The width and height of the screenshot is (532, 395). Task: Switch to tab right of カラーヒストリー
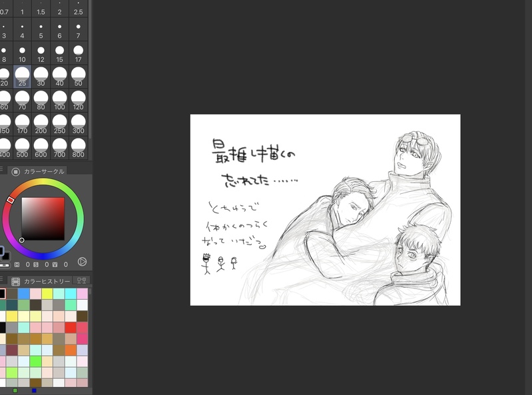coord(81,280)
